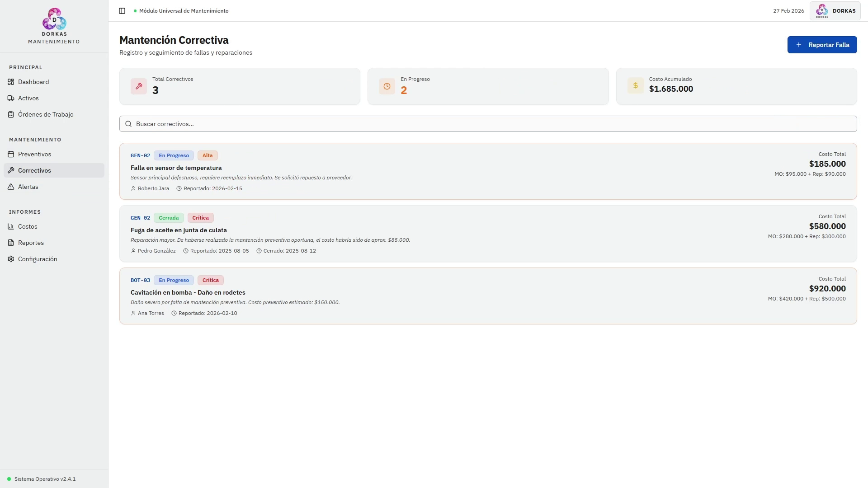
Task: Click the Costos bar chart icon
Action: [x=11, y=226]
